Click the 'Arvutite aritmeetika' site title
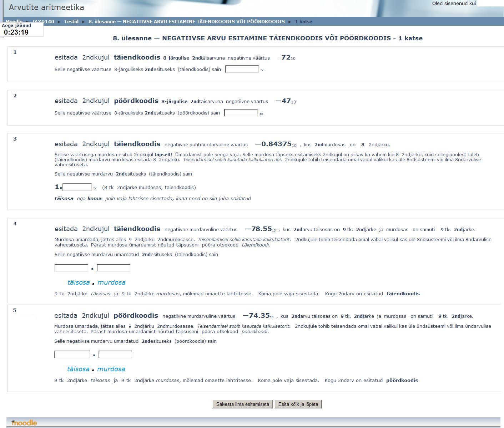504x428 pixels. [x=46, y=7]
